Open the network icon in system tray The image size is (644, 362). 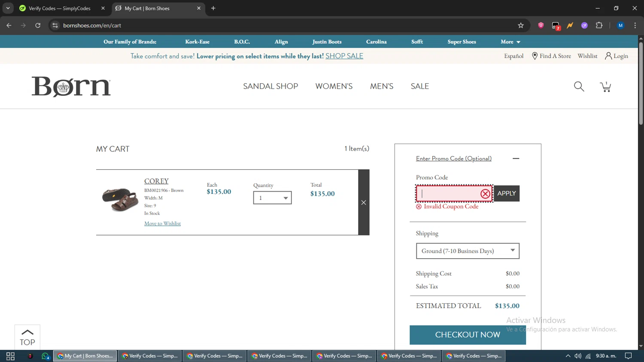tap(588, 356)
